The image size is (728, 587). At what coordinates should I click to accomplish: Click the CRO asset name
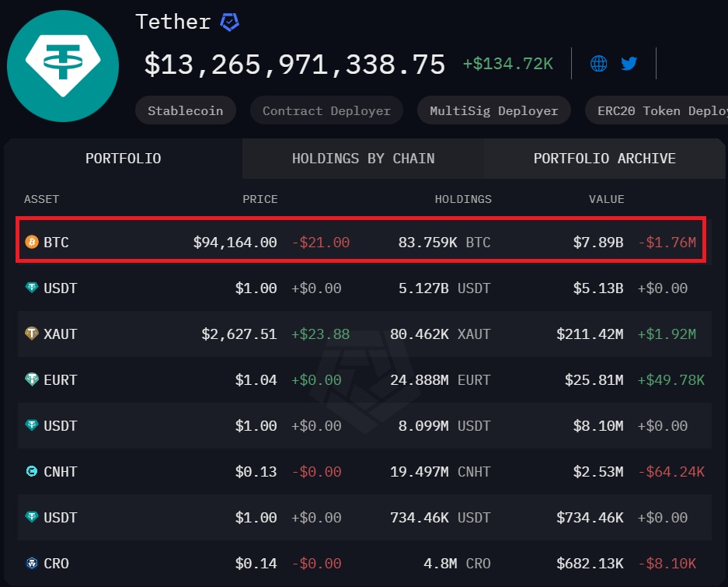click(x=56, y=564)
